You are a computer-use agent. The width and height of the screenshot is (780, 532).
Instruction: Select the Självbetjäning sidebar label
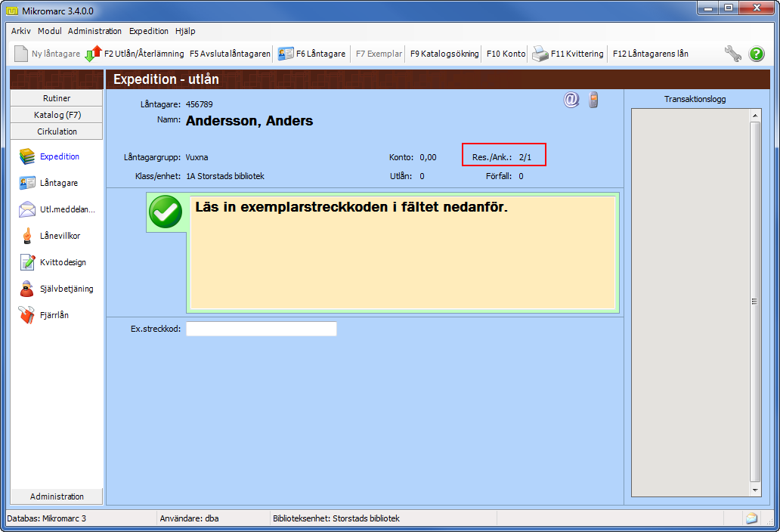pos(67,289)
